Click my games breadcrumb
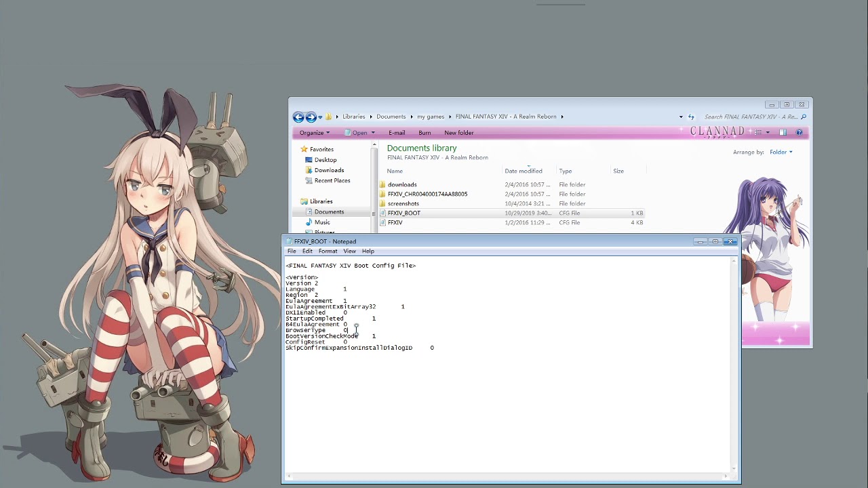The image size is (868, 488). (x=431, y=117)
